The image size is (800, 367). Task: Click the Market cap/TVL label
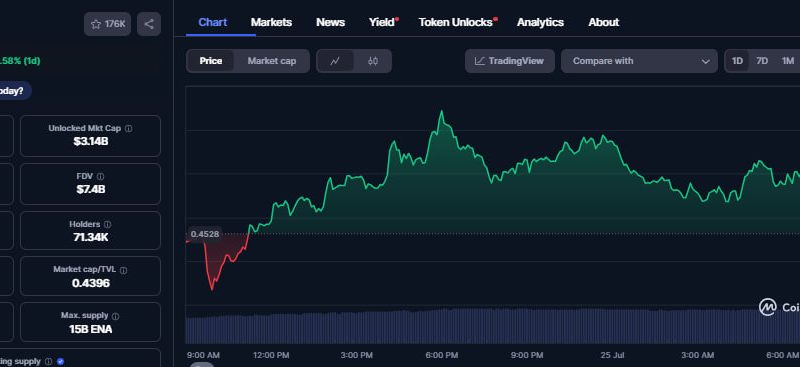(85, 270)
